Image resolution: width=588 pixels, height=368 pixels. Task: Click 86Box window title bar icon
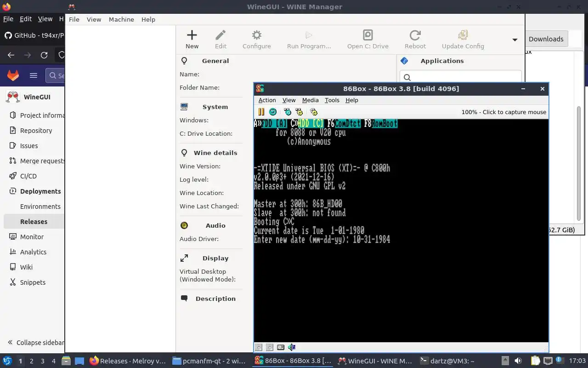tap(260, 89)
